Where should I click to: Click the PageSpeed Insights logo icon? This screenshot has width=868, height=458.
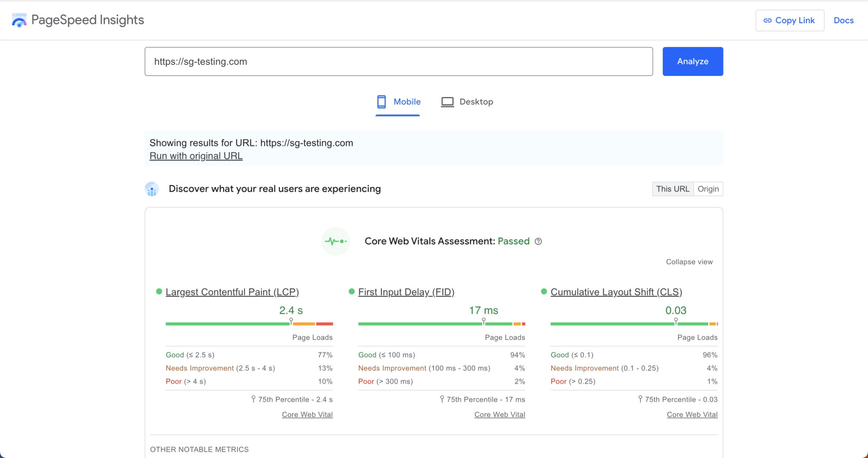coord(19,21)
